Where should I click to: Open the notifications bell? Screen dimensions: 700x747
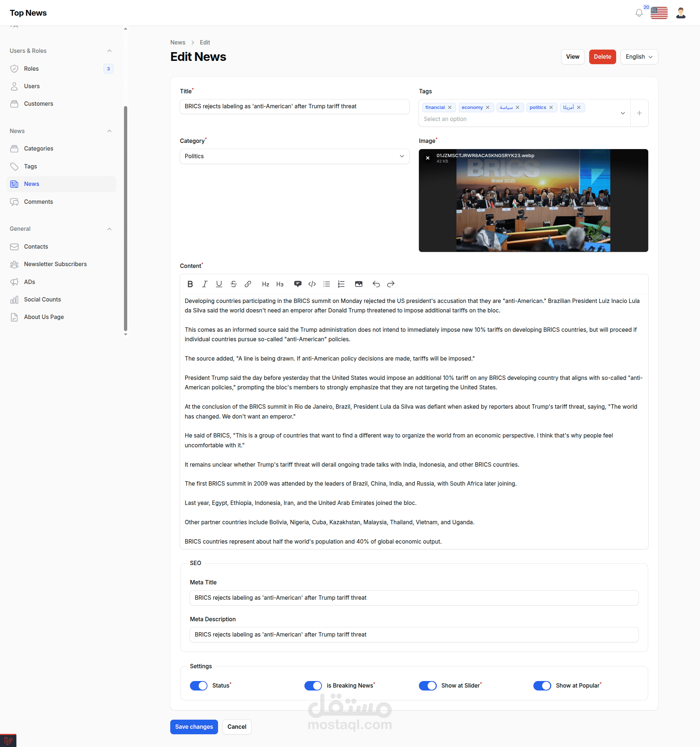coord(639,13)
